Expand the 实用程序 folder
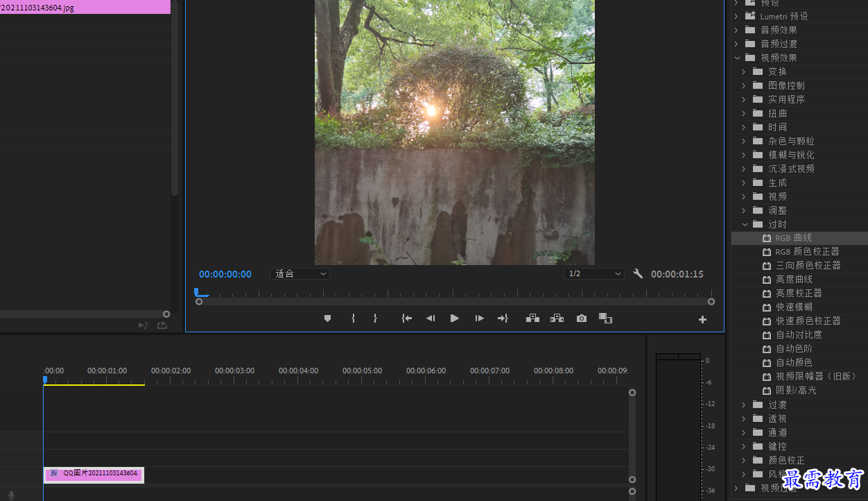This screenshot has height=501, width=868. pyautogui.click(x=744, y=99)
